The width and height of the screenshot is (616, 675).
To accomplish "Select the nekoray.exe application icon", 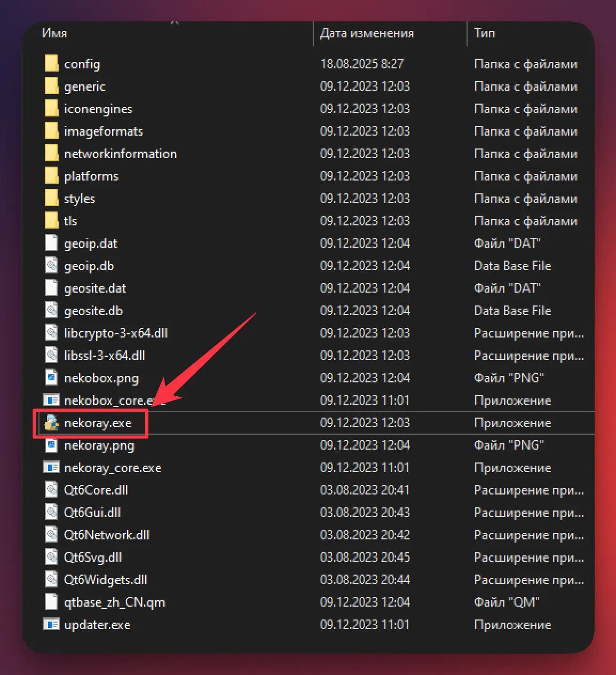I will pos(51,422).
